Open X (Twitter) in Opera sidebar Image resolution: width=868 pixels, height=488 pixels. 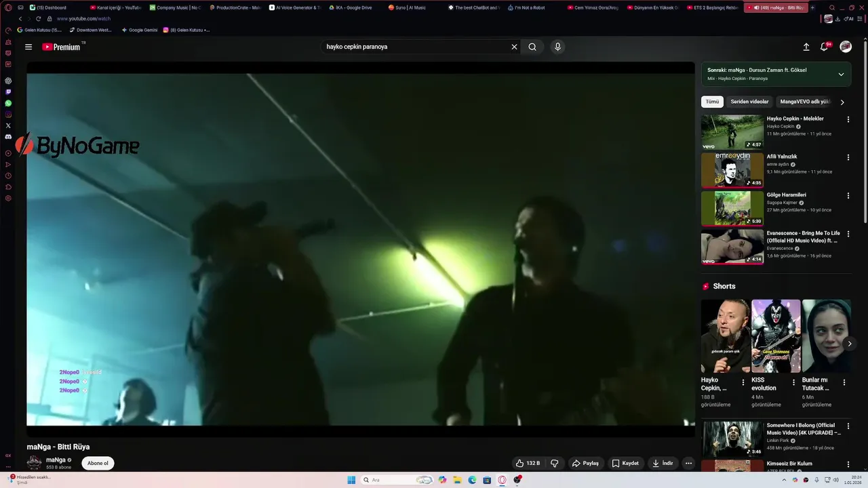pyautogui.click(x=8, y=125)
